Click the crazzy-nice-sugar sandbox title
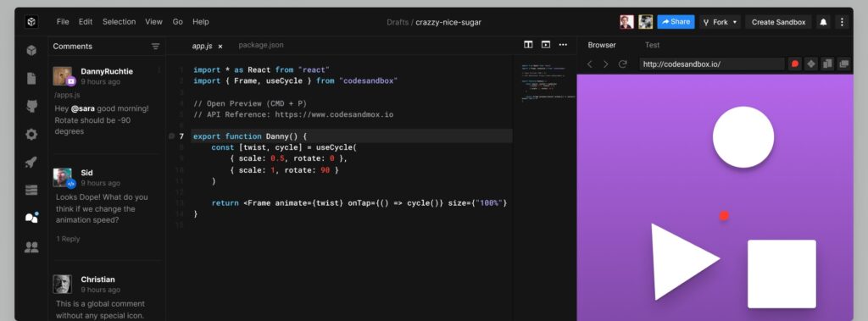 [448, 22]
